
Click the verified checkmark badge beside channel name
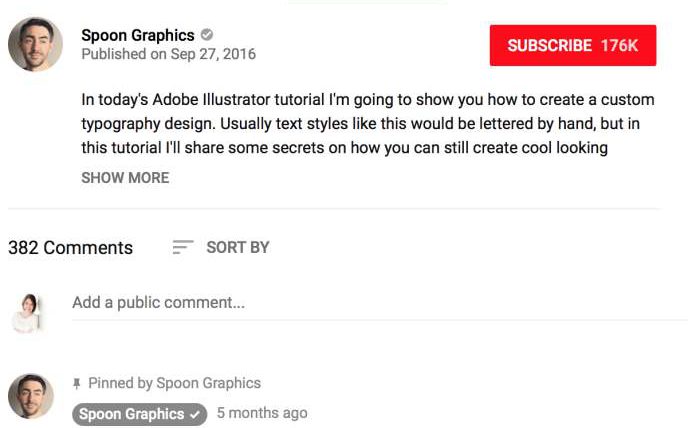(206, 34)
